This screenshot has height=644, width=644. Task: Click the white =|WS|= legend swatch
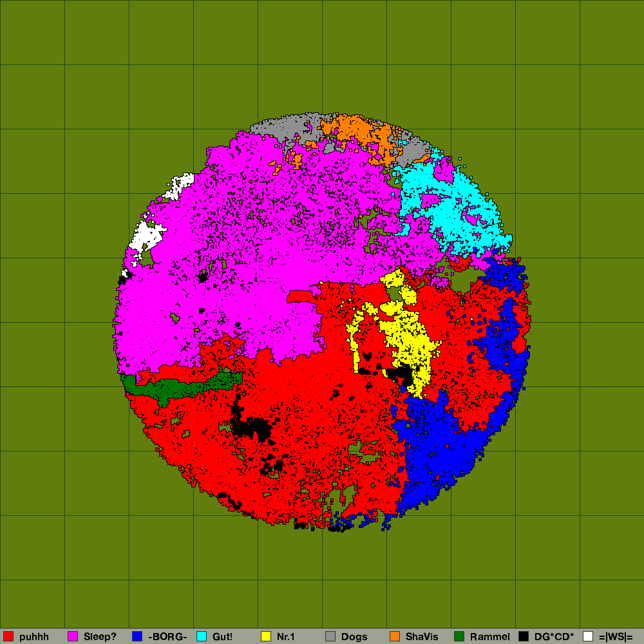click(x=588, y=636)
